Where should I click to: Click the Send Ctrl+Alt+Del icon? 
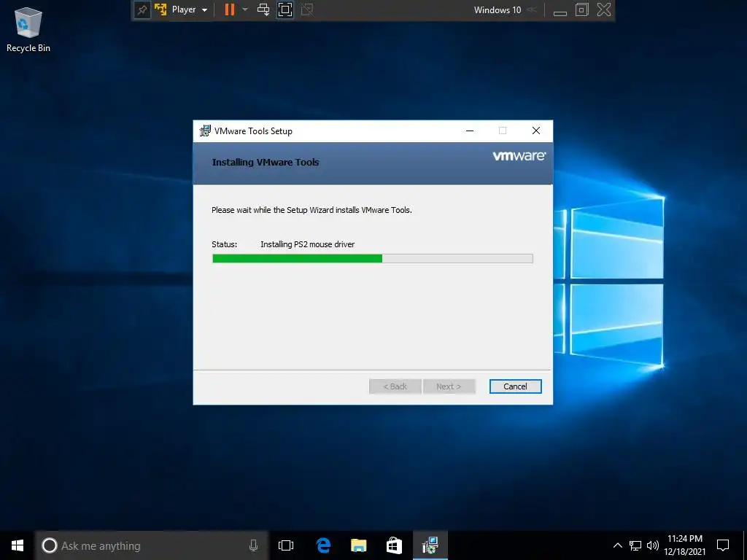[x=263, y=9]
